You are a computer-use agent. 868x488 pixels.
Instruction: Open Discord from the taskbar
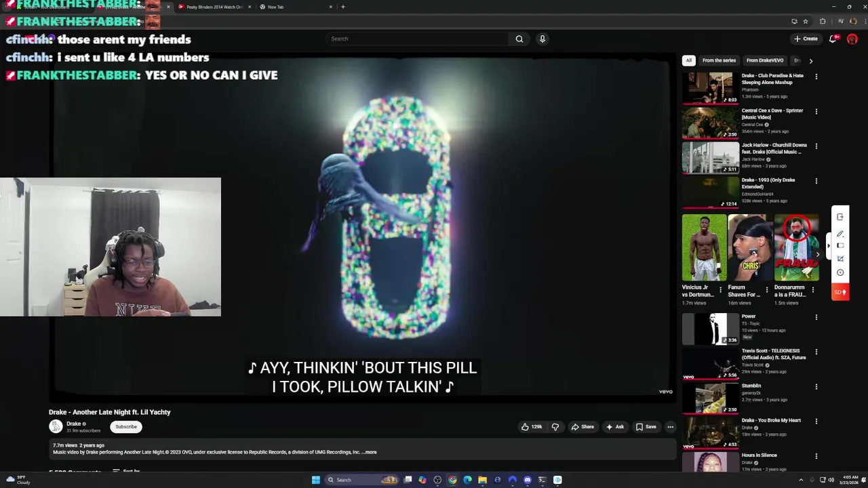point(528,480)
